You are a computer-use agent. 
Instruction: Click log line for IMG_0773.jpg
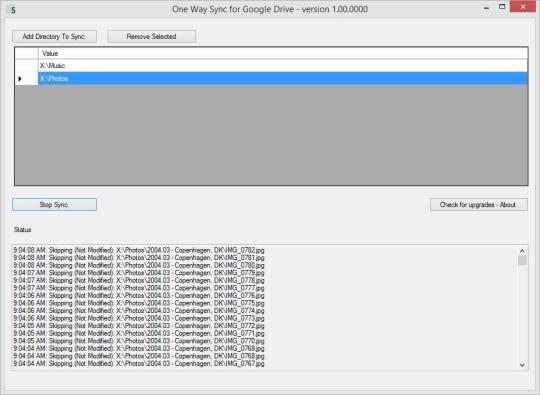pyautogui.click(x=139, y=318)
